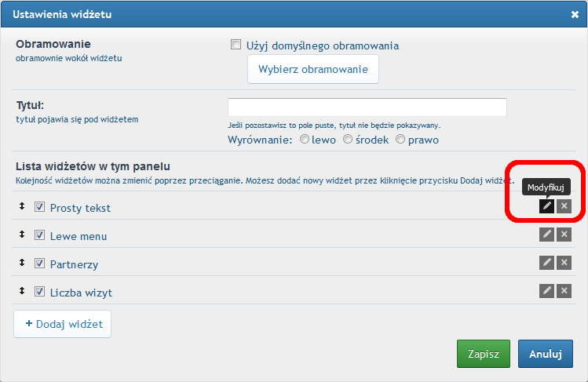Remove the Partnerzy widget with X icon
Viewport: 588px width, 382px height.
click(564, 263)
